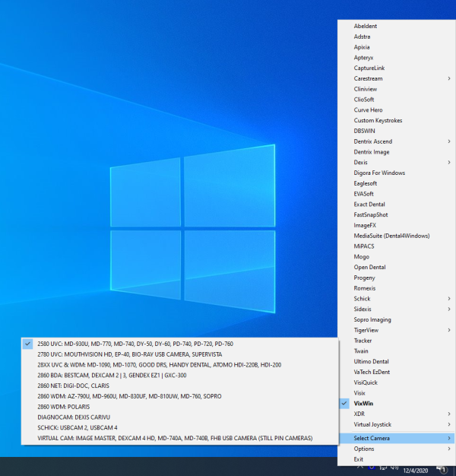
Task: Click Exit in the tray menu
Action: [x=359, y=459]
